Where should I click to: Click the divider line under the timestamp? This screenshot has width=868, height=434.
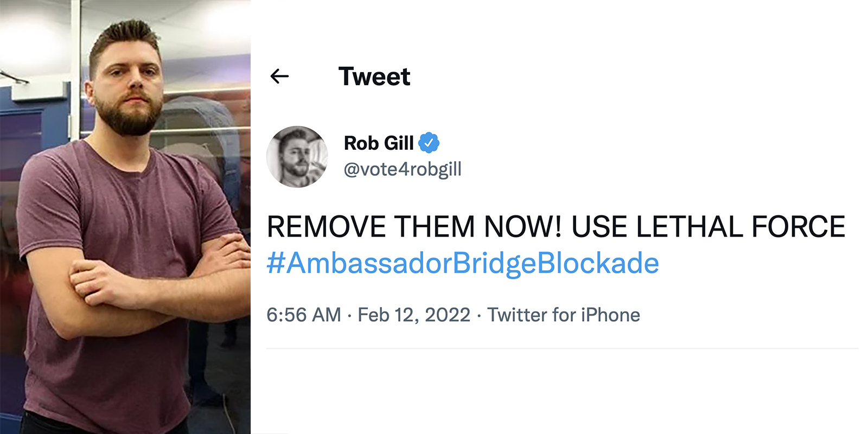(562, 348)
